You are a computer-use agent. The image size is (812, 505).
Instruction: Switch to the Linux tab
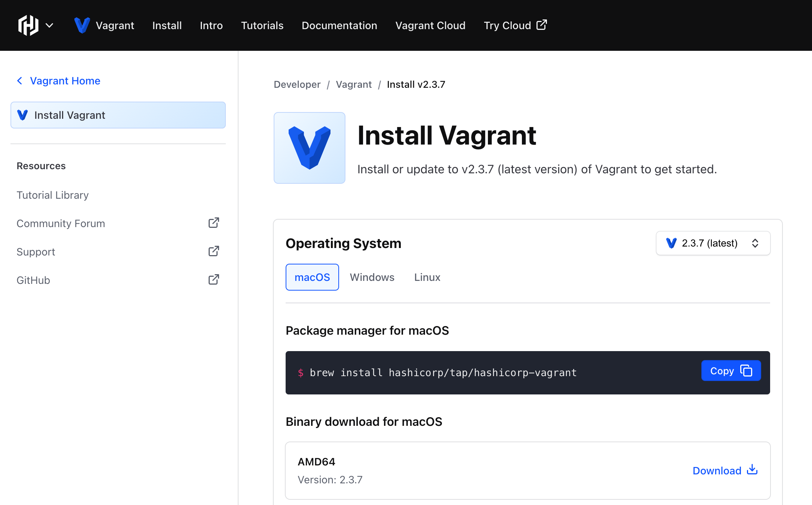(427, 277)
